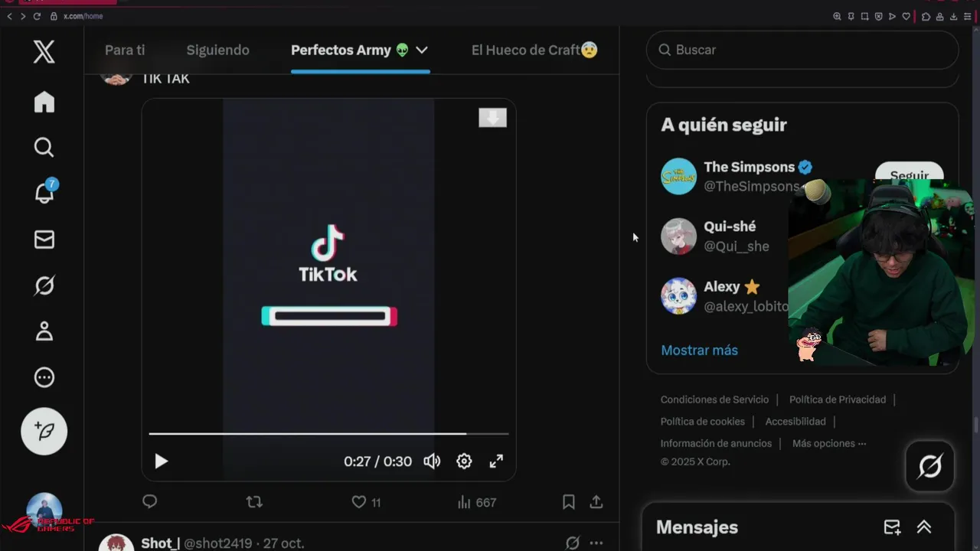Open video settings gear icon
The height and width of the screenshot is (551, 980).
pos(464,461)
